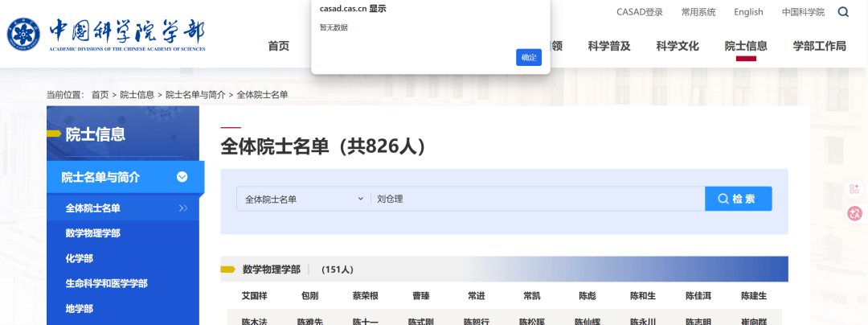Open the 科学文化 navigation menu
Screen dimensions: 868x325
[x=678, y=46]
